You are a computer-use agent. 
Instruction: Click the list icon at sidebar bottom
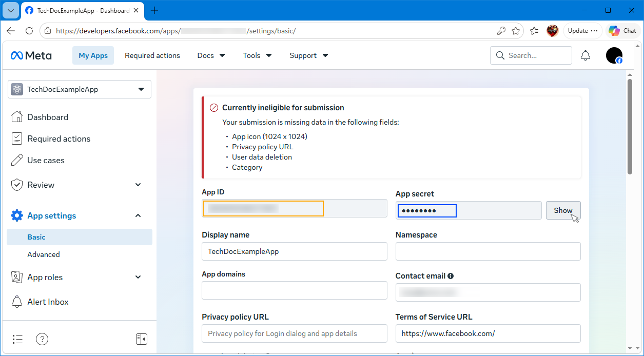[17, 339]
